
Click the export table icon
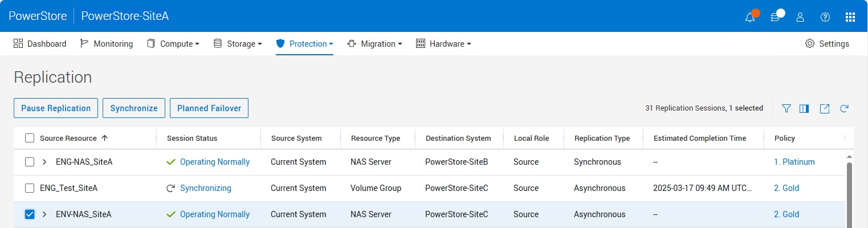825,108
